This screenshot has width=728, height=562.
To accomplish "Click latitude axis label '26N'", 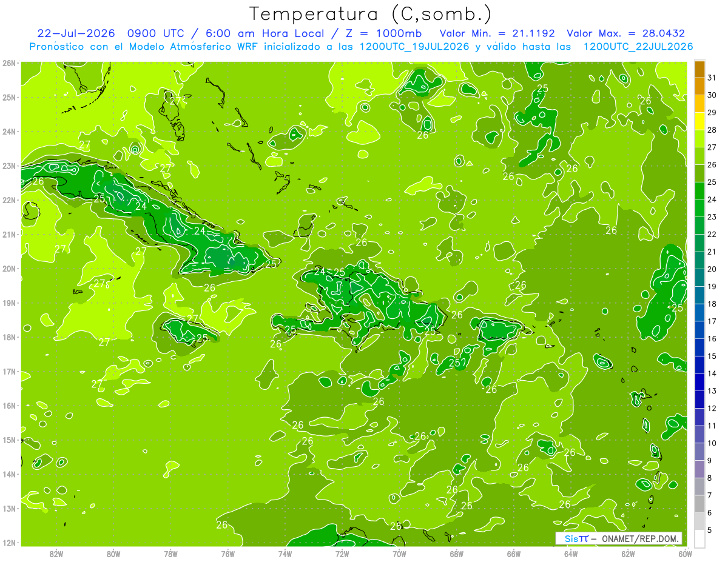I will pos(10,63).
